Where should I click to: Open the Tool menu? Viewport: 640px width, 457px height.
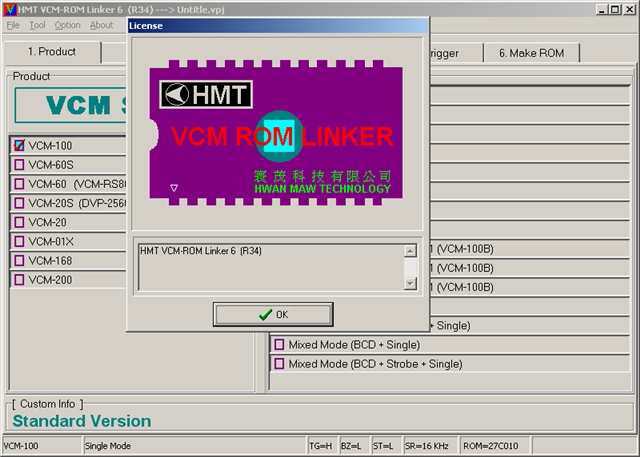click(38, 25)
